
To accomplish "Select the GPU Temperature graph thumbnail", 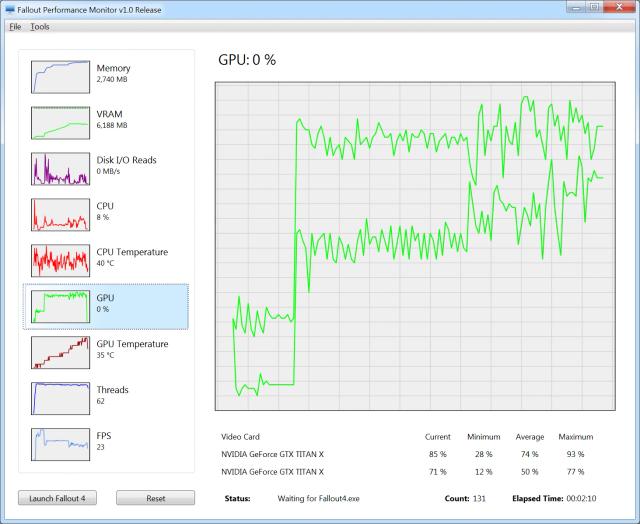I will click(x=60, y=353).
